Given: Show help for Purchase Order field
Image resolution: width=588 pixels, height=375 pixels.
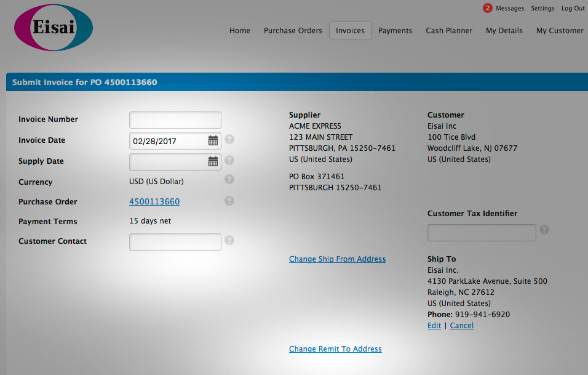Looking at the screenshot, I should point(229,201).
